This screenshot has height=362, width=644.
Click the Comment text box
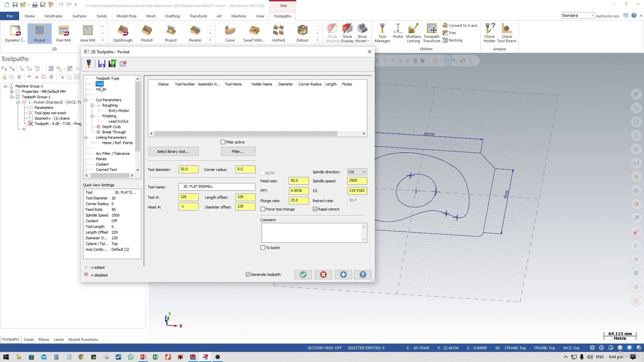pos(314,233)
